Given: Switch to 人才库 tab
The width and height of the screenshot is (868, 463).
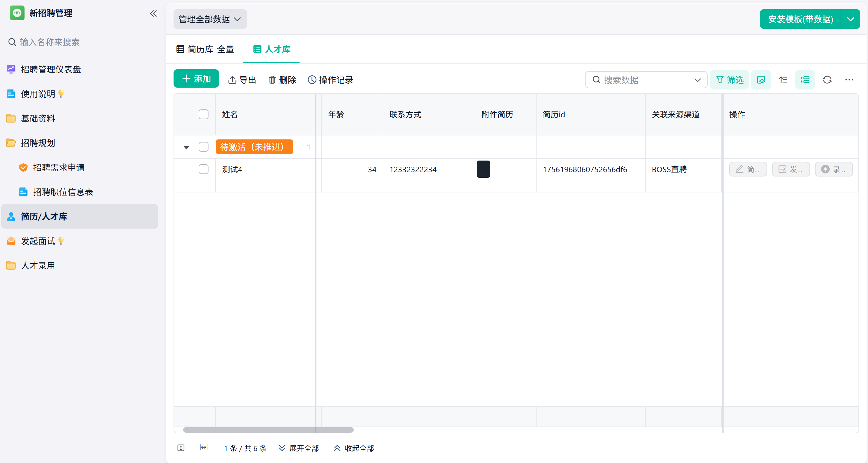Looking at the screenshot, I should pos(272,50).
